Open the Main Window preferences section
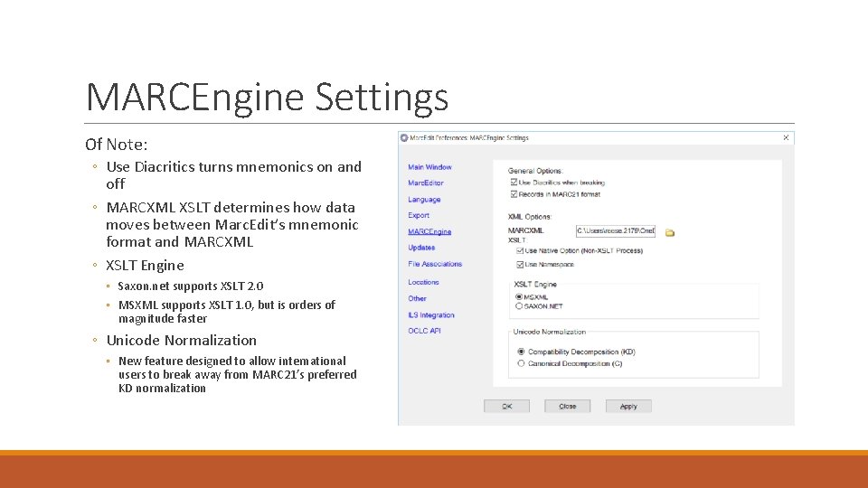 pyautogui.click(x=429, y=167)
